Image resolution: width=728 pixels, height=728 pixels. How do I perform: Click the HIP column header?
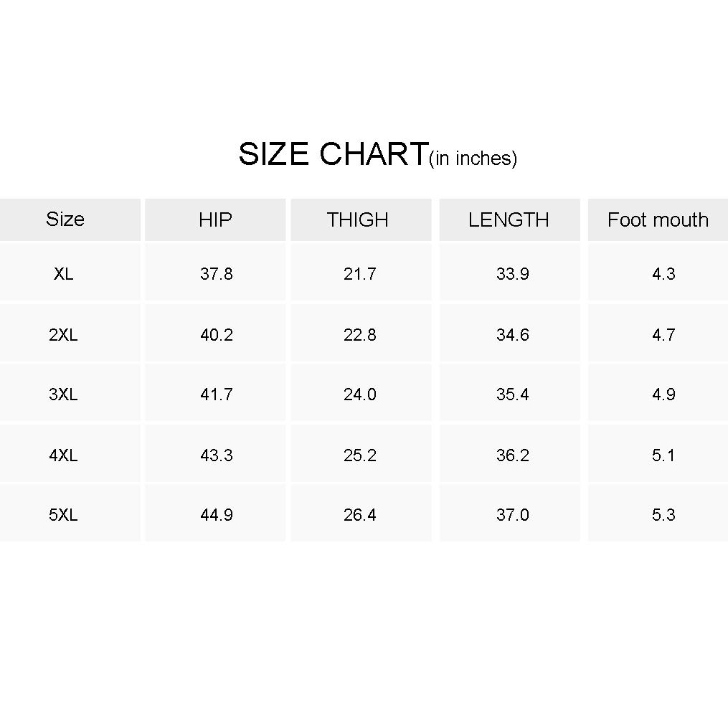click(x=216, y=220)
